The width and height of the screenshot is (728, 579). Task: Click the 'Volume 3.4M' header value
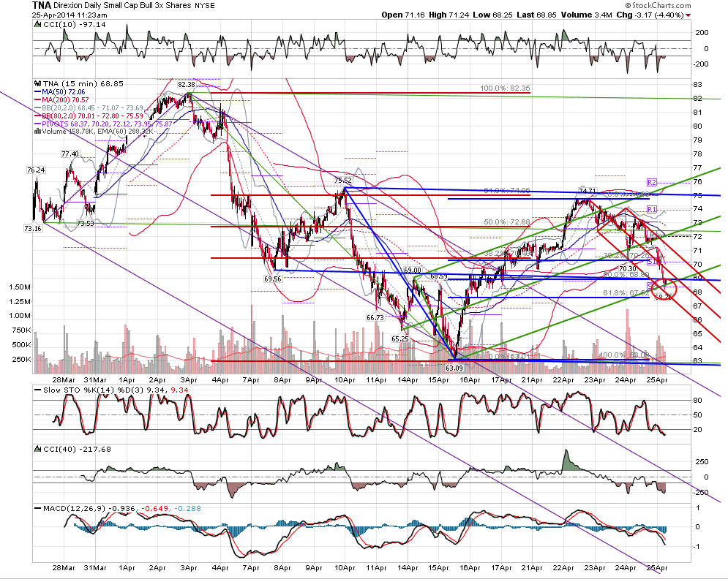coord(586,15)
